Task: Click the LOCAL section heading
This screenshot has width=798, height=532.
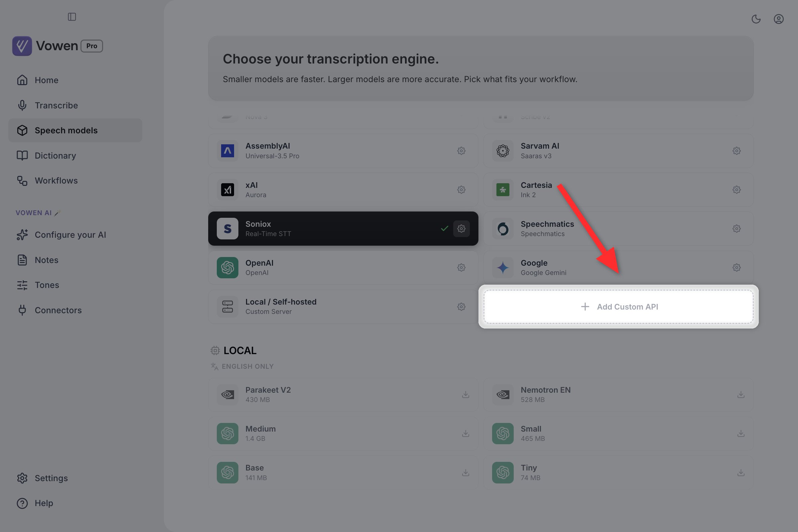Action: pos(239,350)
